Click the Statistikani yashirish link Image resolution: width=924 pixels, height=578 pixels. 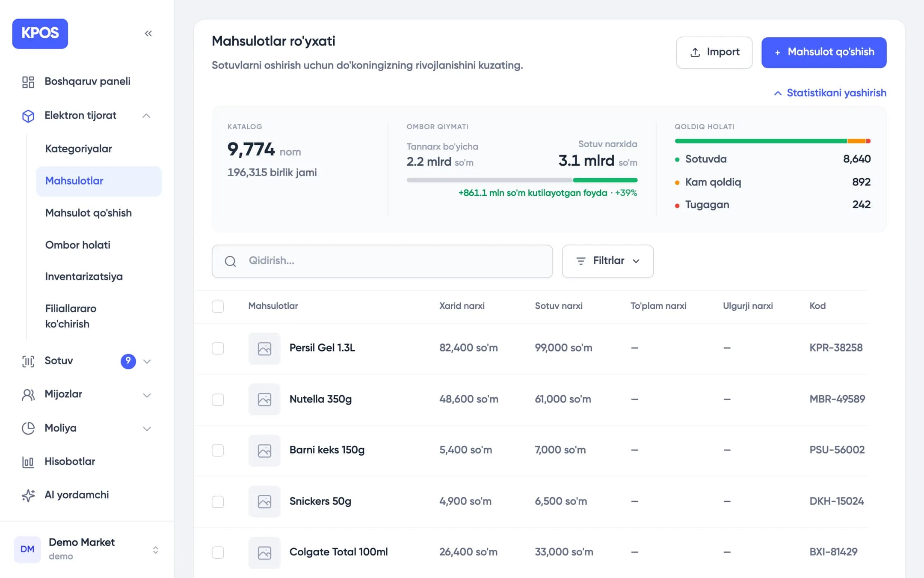tap(830, 93)
